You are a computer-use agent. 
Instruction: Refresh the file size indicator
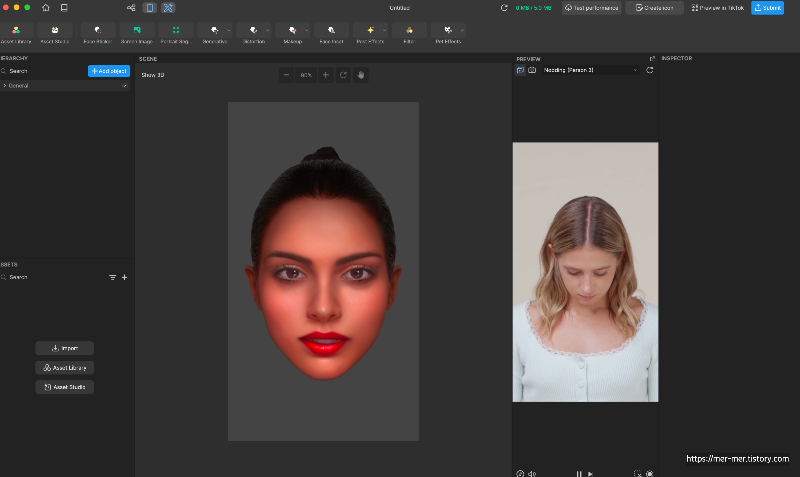coord(504,8)
